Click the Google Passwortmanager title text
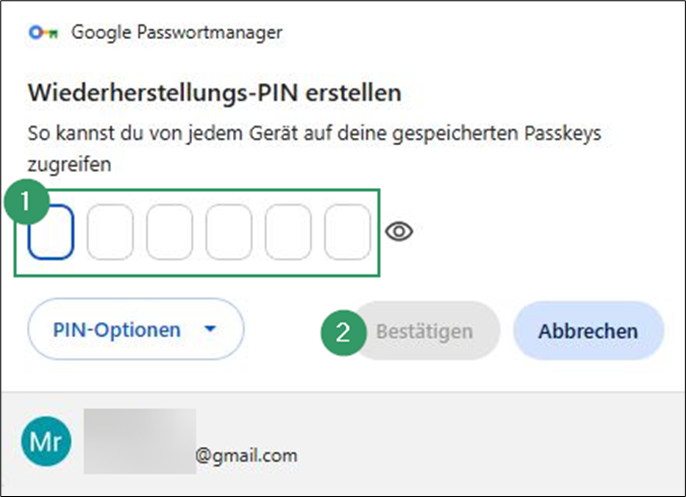This screenshot has height=497, width=686. coord(177,33)
